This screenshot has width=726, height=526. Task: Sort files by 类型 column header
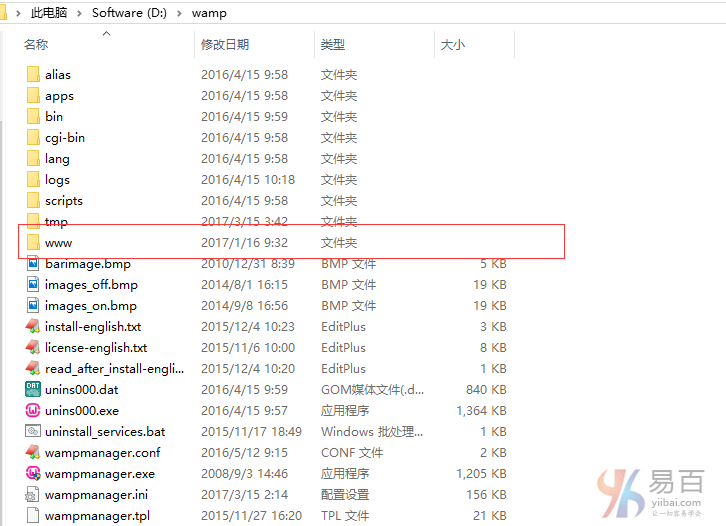pyautogui.click(x=333, y=45)
